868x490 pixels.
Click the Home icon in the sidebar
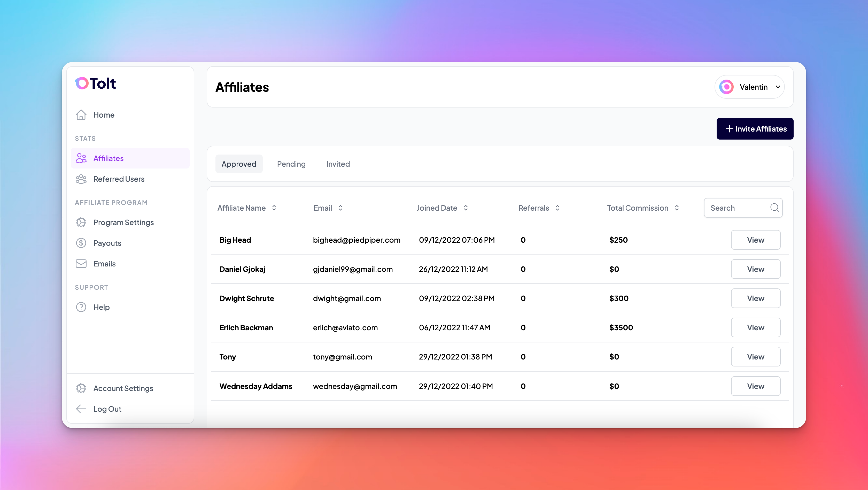81,114
